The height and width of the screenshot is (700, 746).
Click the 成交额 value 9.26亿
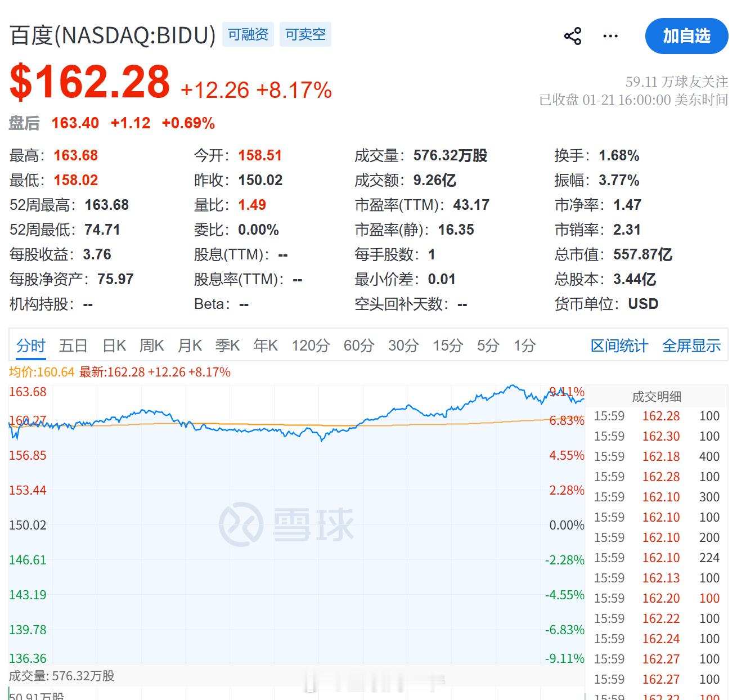435,181
